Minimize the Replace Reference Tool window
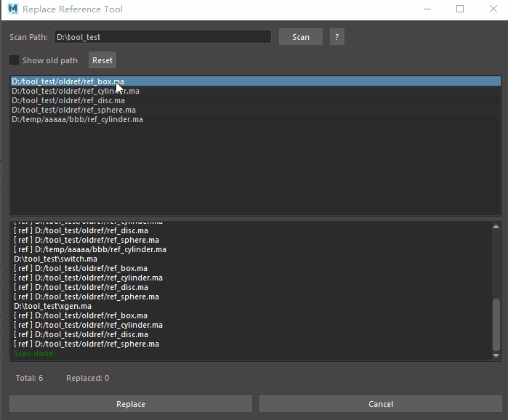The width and height of the screenshot is (508, 420). tap(427, 9)
